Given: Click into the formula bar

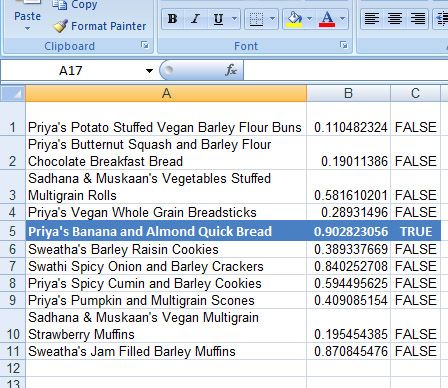Looking at the screenshot, I should tap(346, 71).
